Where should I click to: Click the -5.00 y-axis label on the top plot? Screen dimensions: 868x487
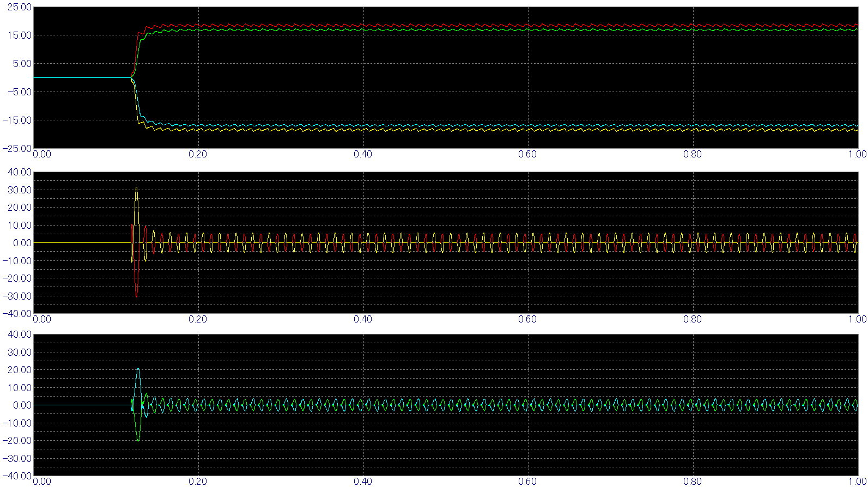click(x=19, y=92)
